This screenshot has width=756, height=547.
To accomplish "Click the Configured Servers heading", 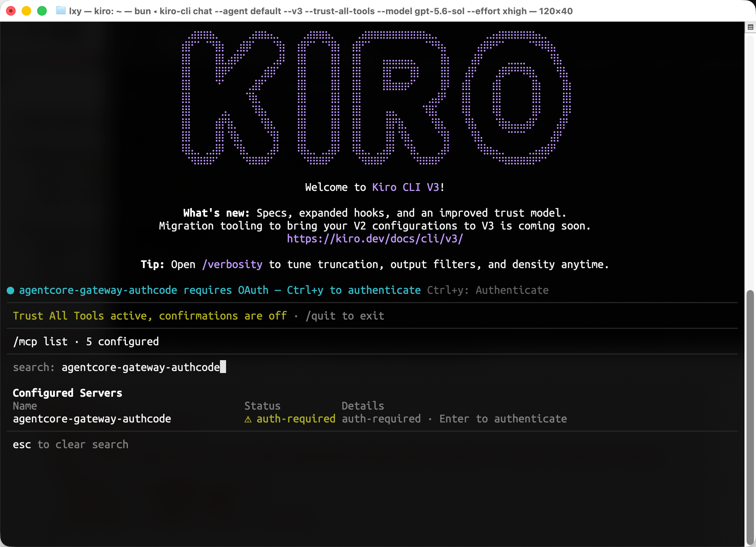I will [67, 393].
